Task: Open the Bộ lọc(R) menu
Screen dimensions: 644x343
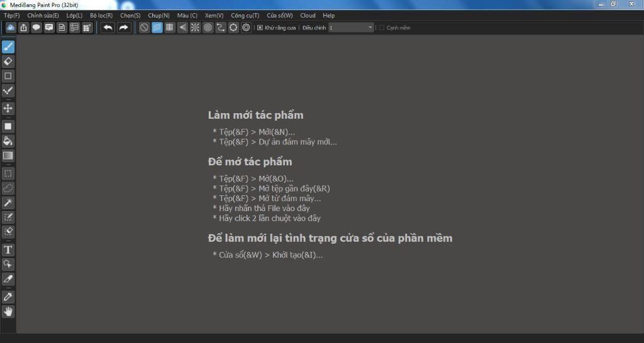Action: point(101,15)
